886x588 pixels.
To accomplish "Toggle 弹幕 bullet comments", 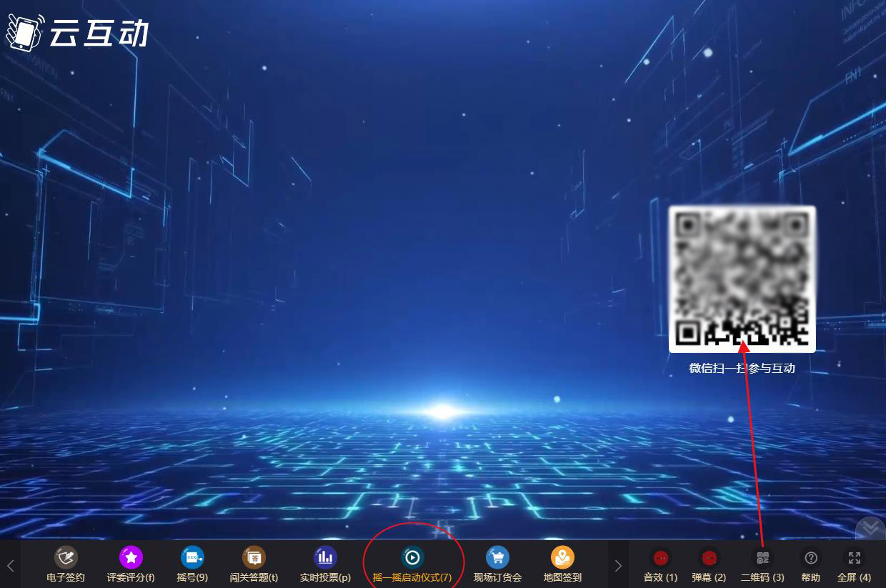I will tap(709, 563).
